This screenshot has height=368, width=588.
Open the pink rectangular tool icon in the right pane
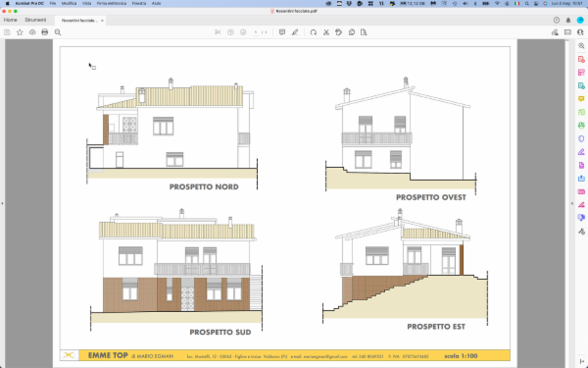(581, 192)
